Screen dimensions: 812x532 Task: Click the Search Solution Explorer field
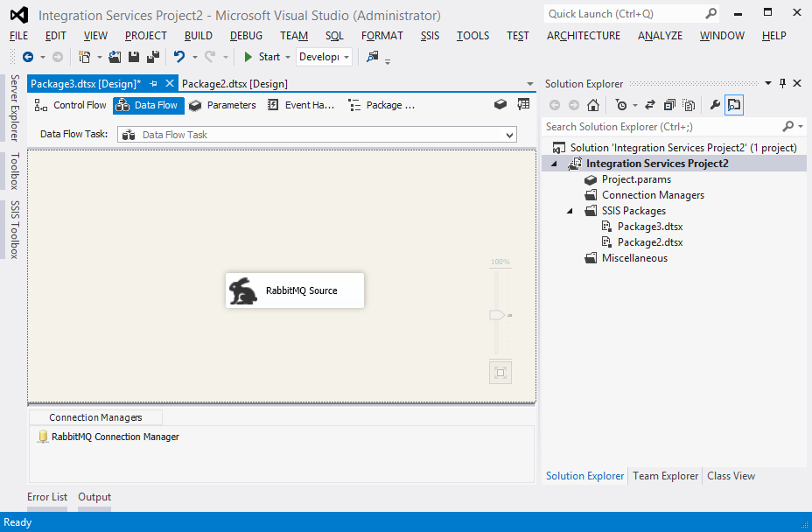(661, 127)
